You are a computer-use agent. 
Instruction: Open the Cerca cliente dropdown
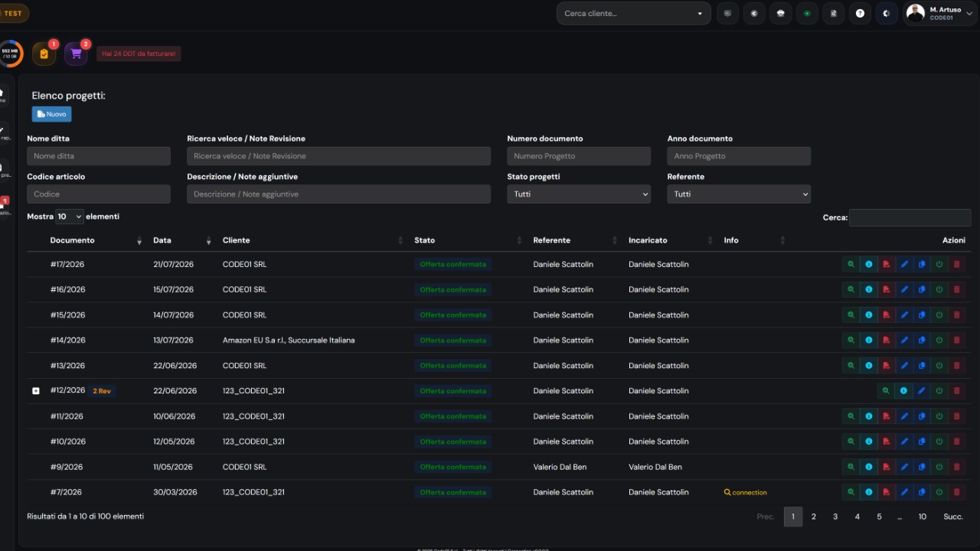click(x=633, y=13)
